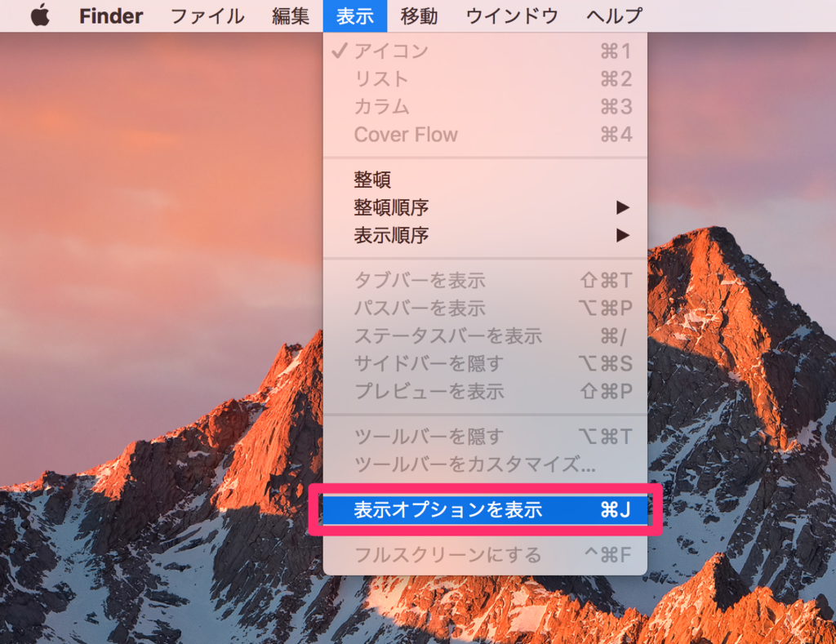Image resolution: width=836 pixels, height=644 pixels.
Task: Open the ファイル menu
Action: point(207,16)
